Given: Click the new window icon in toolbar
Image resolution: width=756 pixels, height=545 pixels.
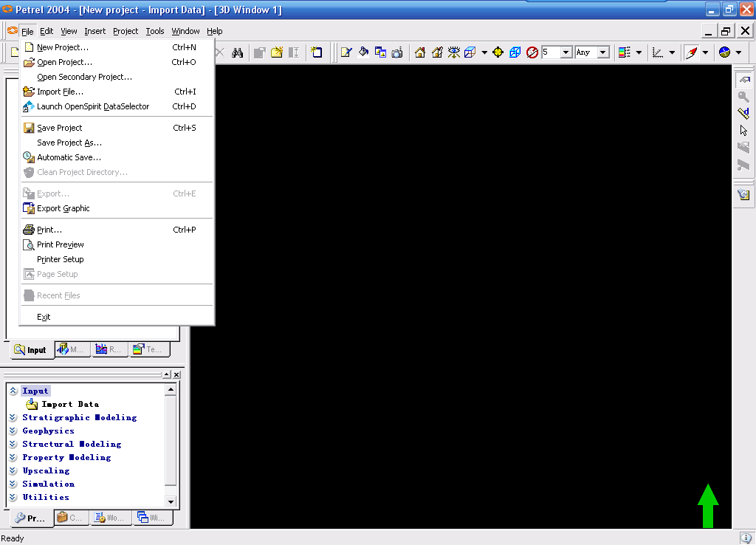Looking at the screenshot, I should [x=317, y=52].
